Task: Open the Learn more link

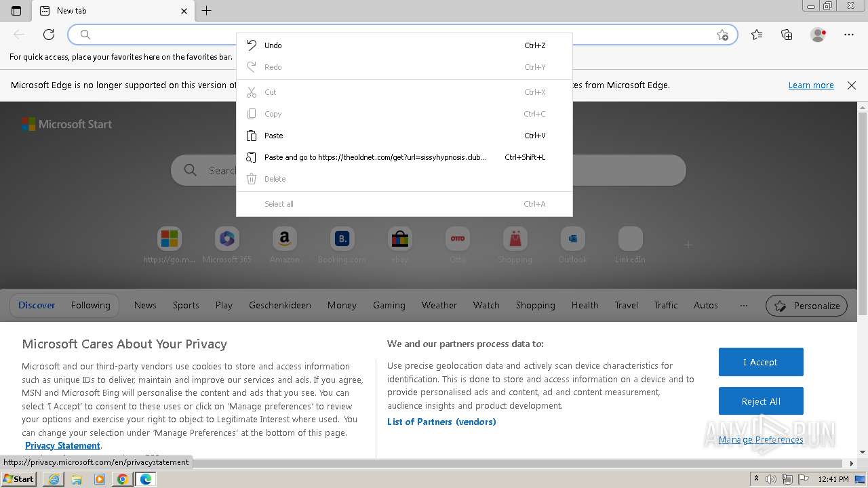Action: pos(811,85)
